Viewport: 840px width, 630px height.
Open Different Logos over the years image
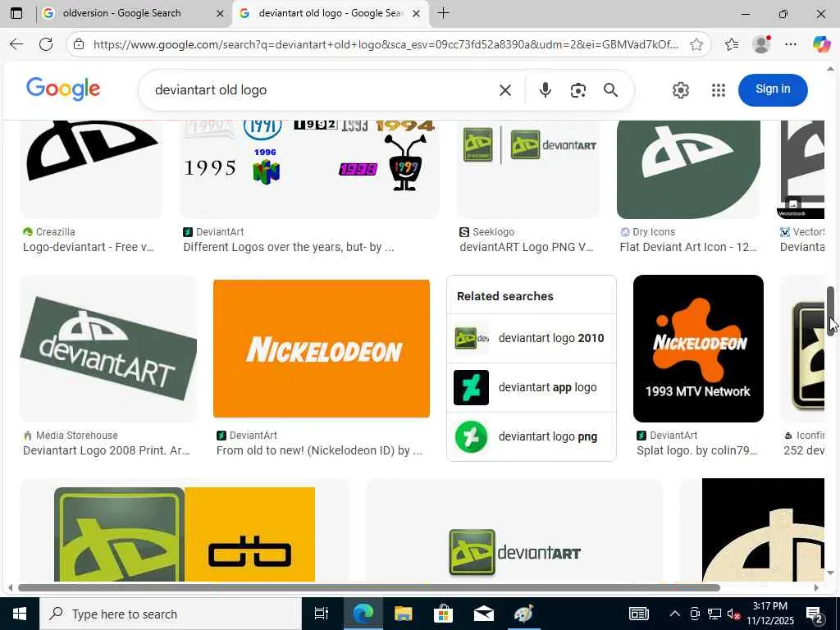click(x=309, y=169)
